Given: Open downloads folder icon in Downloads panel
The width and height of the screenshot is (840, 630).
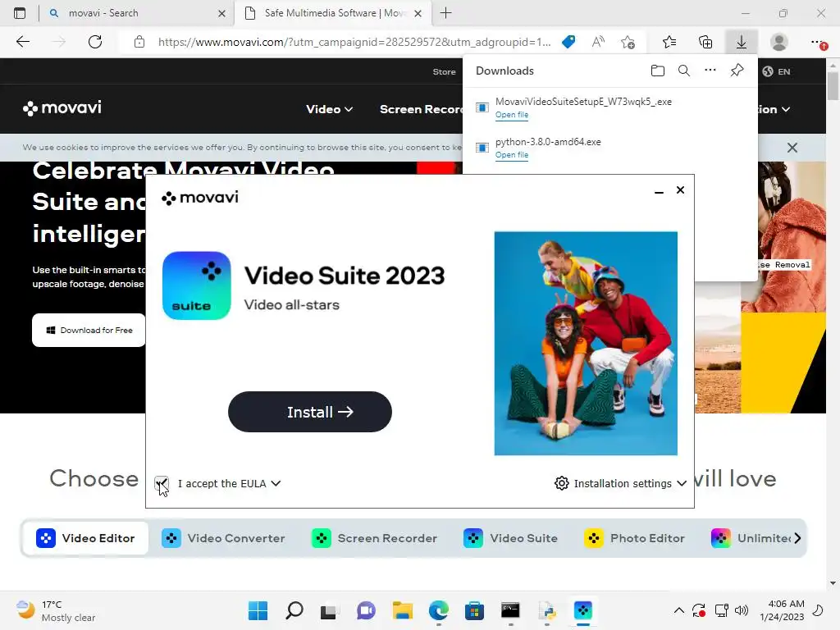Looking at the screenshot, I should pos(658,71).
